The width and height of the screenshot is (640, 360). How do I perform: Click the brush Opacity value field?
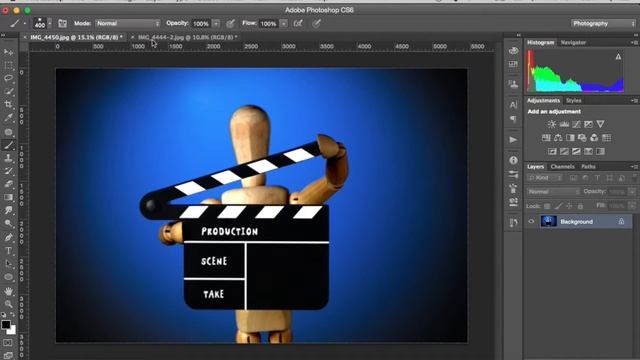(x=201, y=24)
